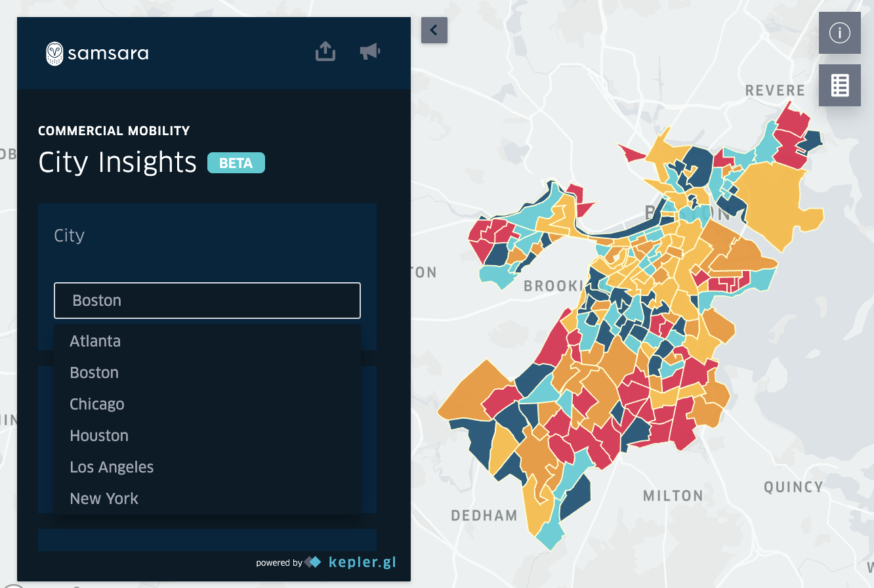Click the BETA badge next to City Insights
Image resolution: width=874 pixels, height=588 pixels.
[x=236, y=162]
